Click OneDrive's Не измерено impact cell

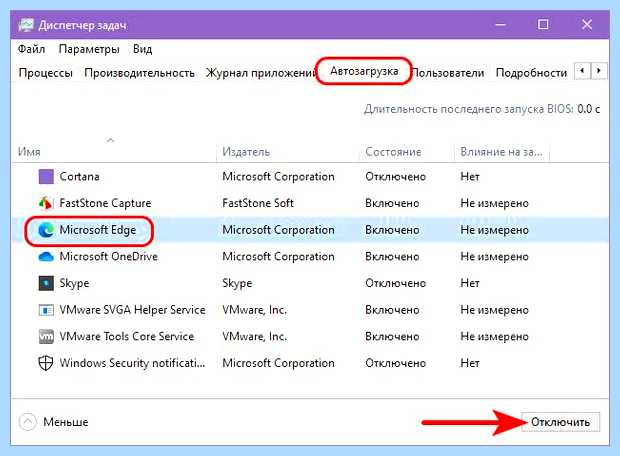494,257
